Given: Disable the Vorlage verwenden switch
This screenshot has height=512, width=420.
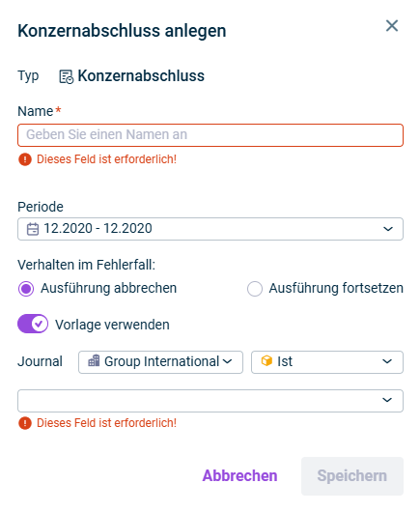Looking at the screenshot, I should [x=33, y=324].
